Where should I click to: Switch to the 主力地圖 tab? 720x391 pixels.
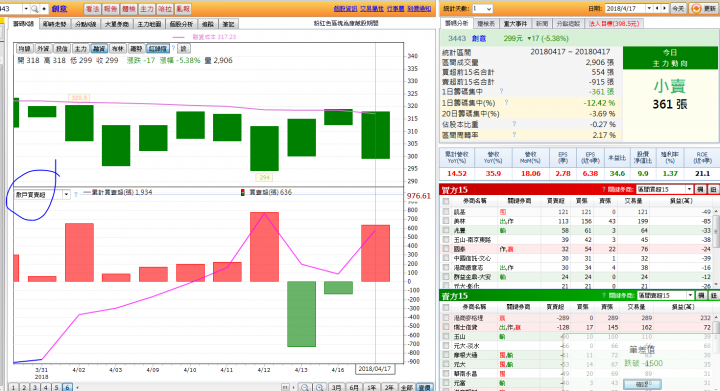tap(149, 24)
